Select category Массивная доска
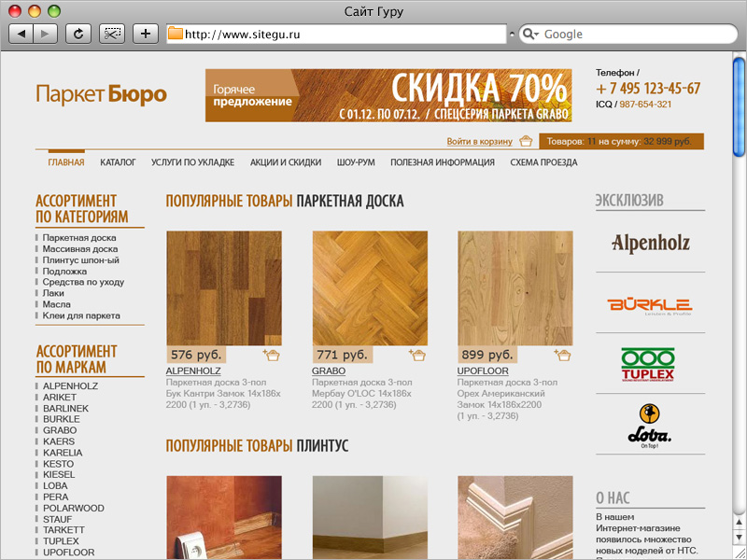747x560 pixels. coord(80,249)
